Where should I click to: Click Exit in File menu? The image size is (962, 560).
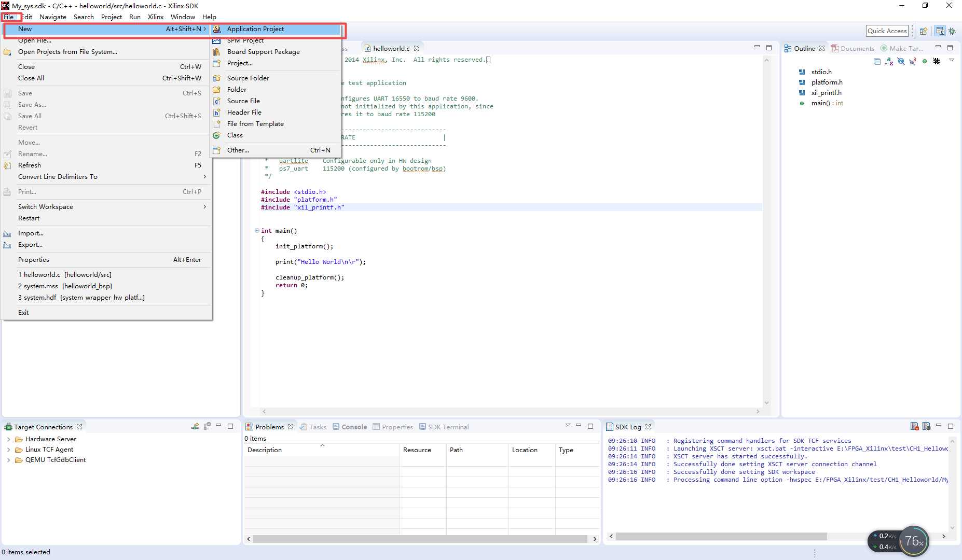(x=106, y=313)
